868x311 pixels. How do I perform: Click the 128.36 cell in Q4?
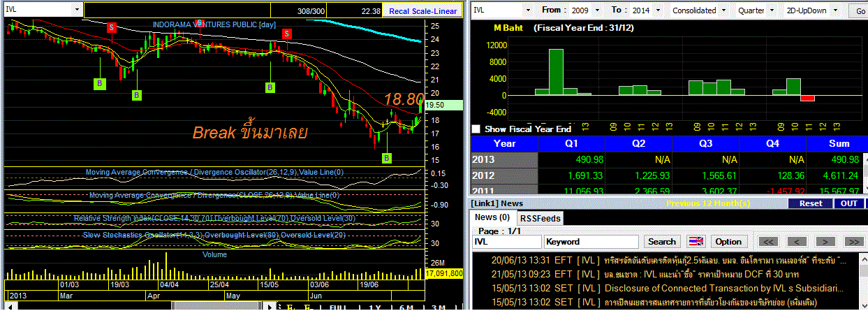773,176
